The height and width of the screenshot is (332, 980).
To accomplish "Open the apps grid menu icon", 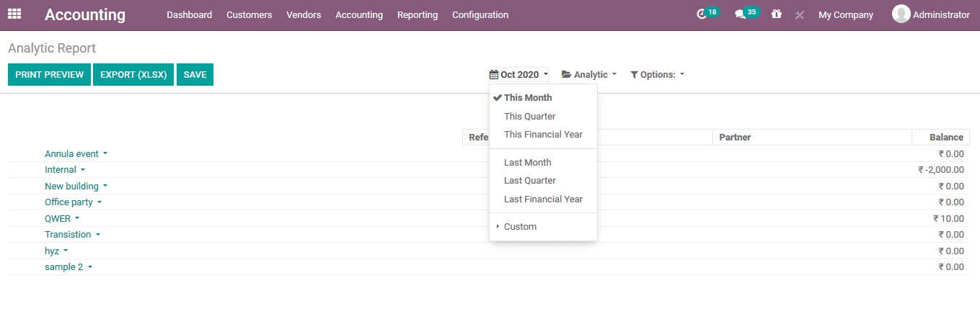I will pyautogui.click(x=14, y=14).
